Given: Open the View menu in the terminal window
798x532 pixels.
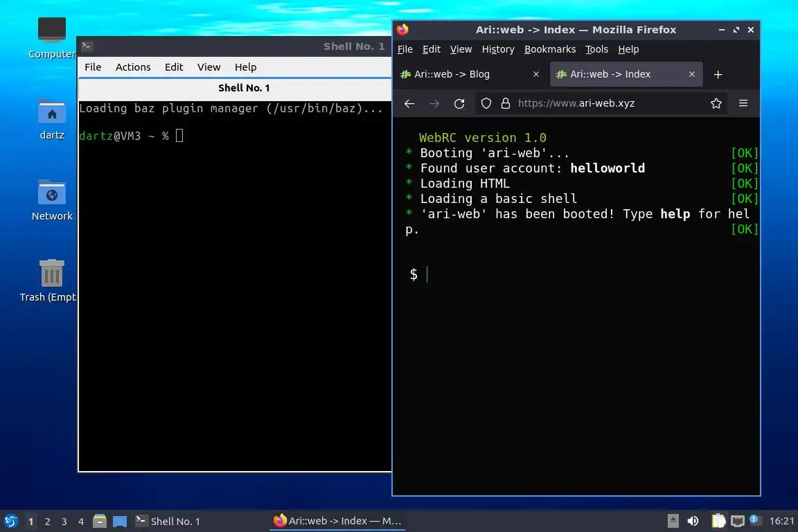Looking at the screenshot, I should (209, 67).
